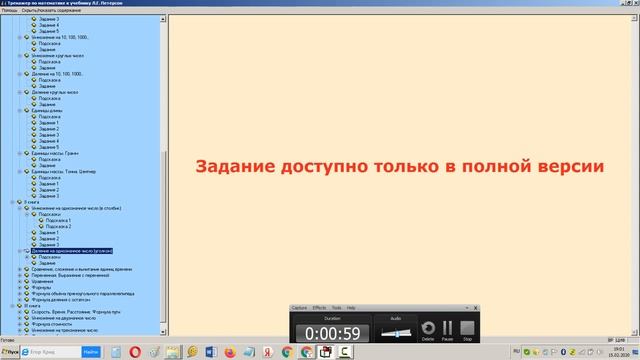Open the Windows Пуск start button

[10, 352]
